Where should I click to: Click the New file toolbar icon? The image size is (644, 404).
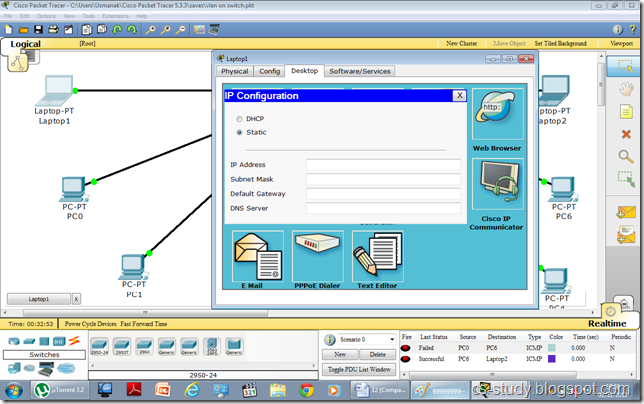tap(8, 30)
